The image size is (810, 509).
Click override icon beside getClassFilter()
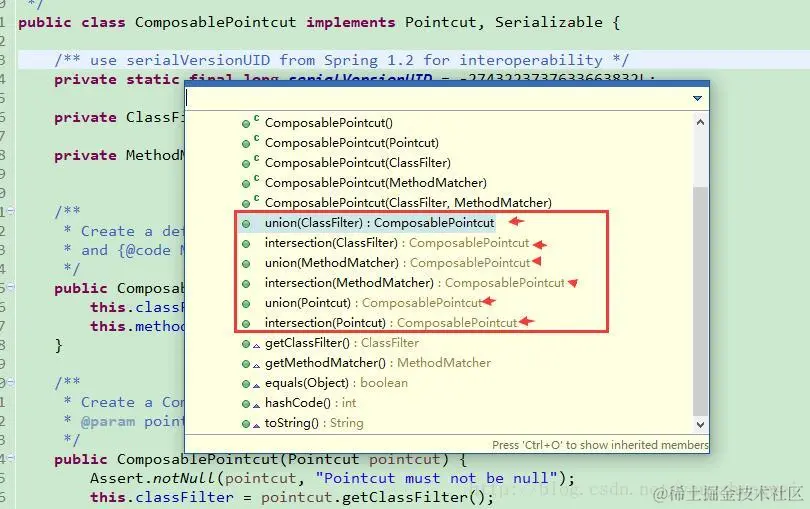coord(256,346)
